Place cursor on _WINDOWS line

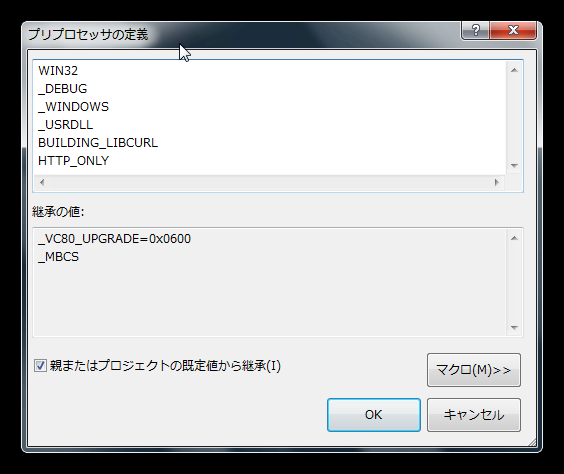[73, 106]
